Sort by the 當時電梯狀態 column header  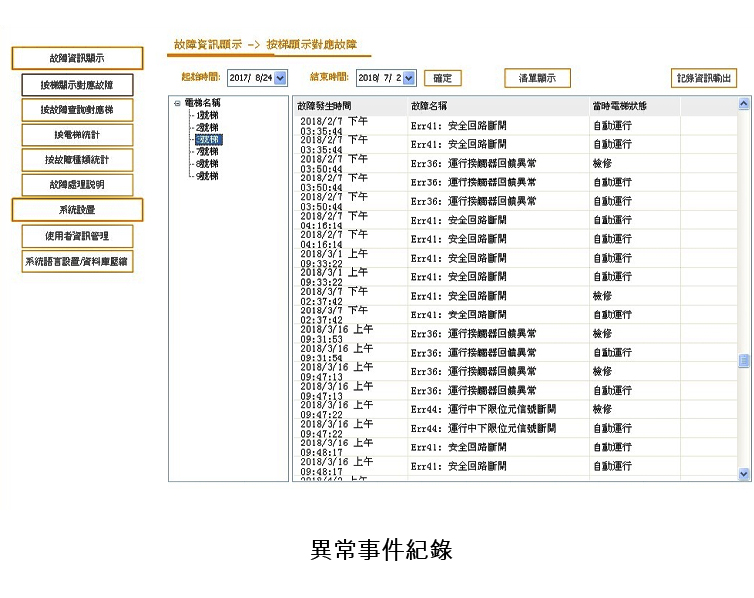click(x=635, y=106)
